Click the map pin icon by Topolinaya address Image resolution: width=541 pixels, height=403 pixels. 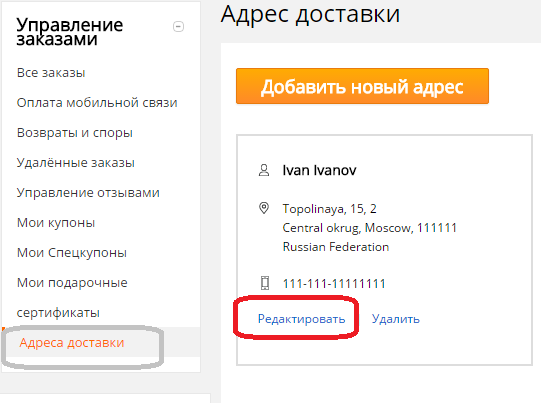pos(264,208)
